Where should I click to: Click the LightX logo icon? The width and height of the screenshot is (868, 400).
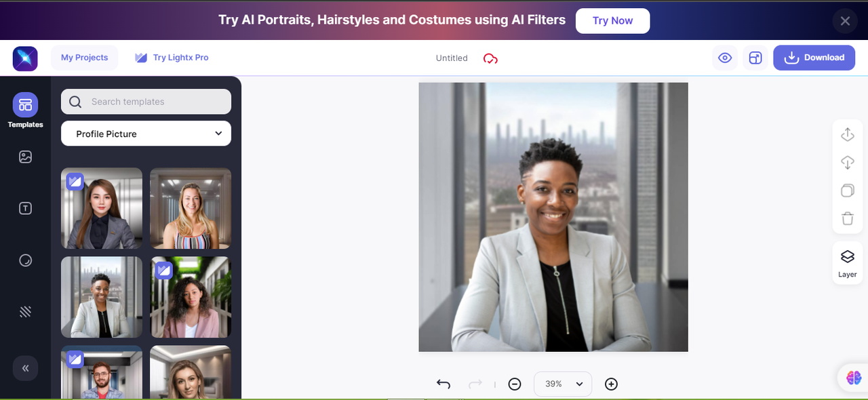pos(25,58)
